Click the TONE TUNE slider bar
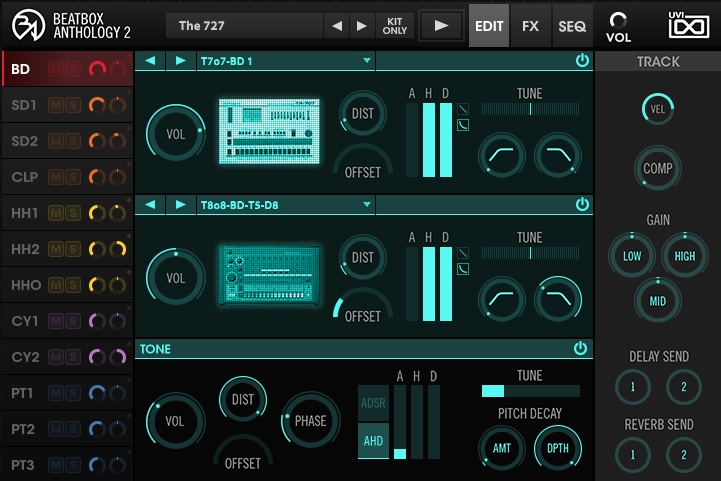The image size is (721, 481). (530, 391)
